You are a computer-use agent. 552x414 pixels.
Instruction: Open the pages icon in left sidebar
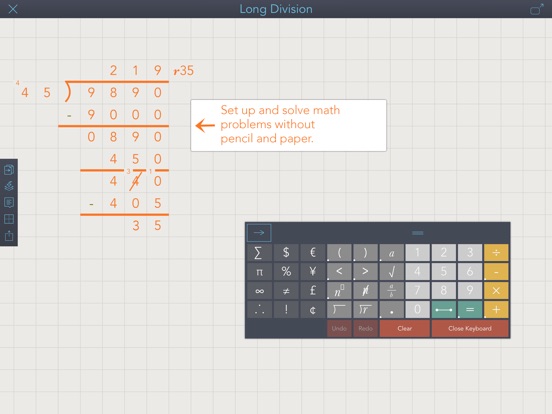click(x=9, y=170)
